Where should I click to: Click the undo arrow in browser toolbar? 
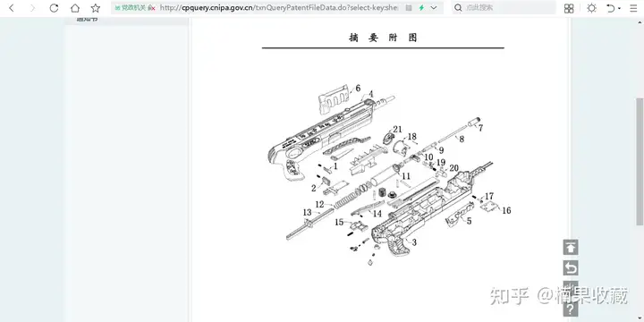pyautogui.click(x=611, y=8)
